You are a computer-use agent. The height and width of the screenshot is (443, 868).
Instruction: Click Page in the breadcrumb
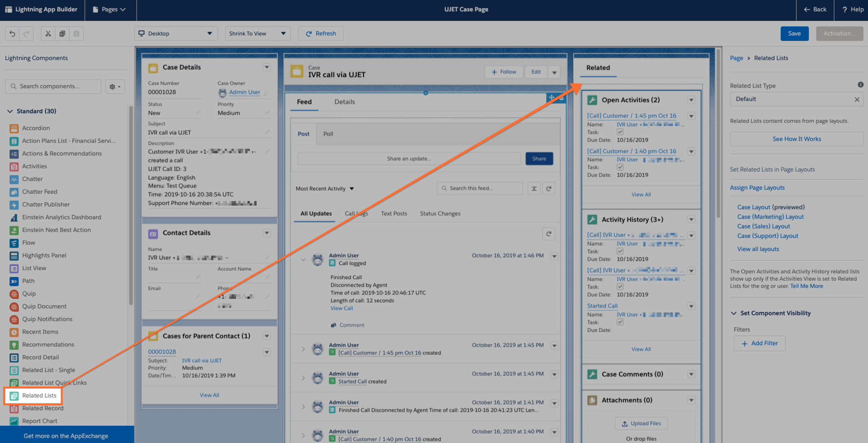(737, 58)
